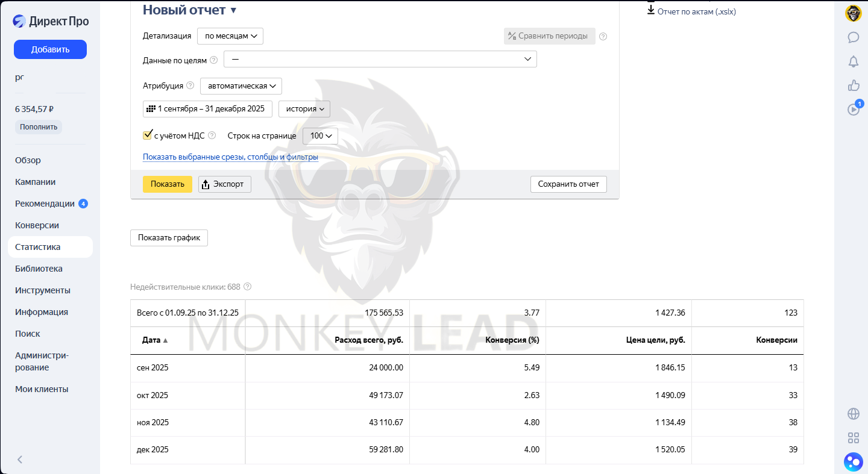Open the 'Данные по целям' dropdown
868x474 pixels.
point(380,59)
